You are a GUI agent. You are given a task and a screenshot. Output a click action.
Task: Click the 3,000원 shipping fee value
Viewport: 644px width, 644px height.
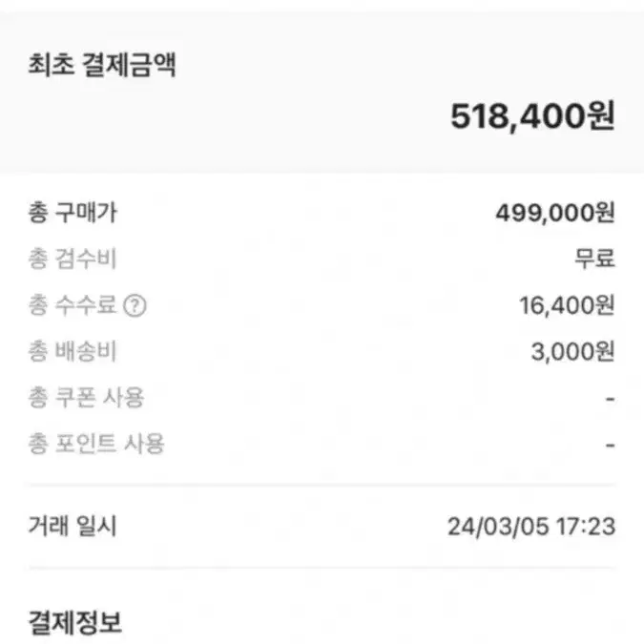573,352
